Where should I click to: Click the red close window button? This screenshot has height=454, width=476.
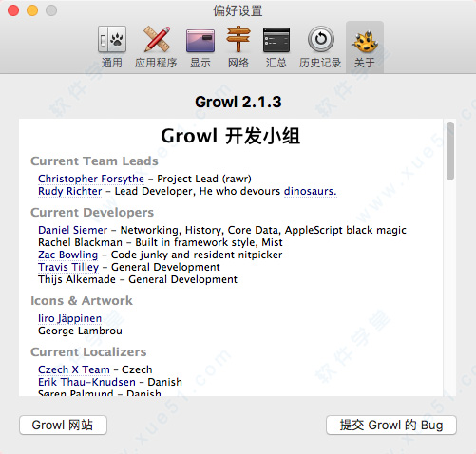point(13,10)
